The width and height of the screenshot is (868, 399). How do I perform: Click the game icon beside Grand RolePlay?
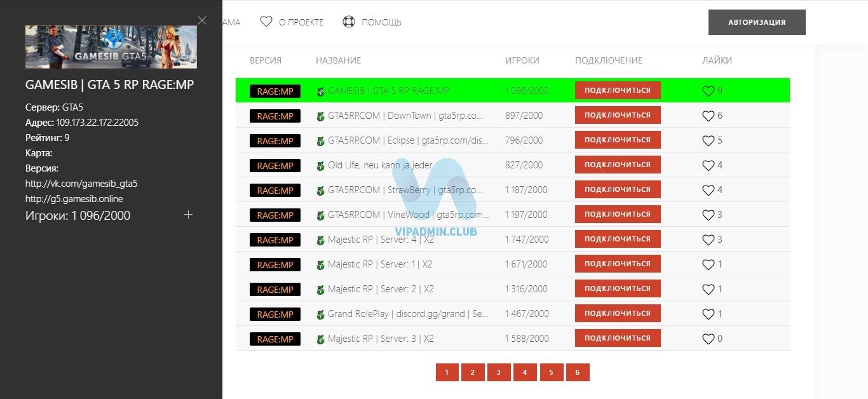320,314
